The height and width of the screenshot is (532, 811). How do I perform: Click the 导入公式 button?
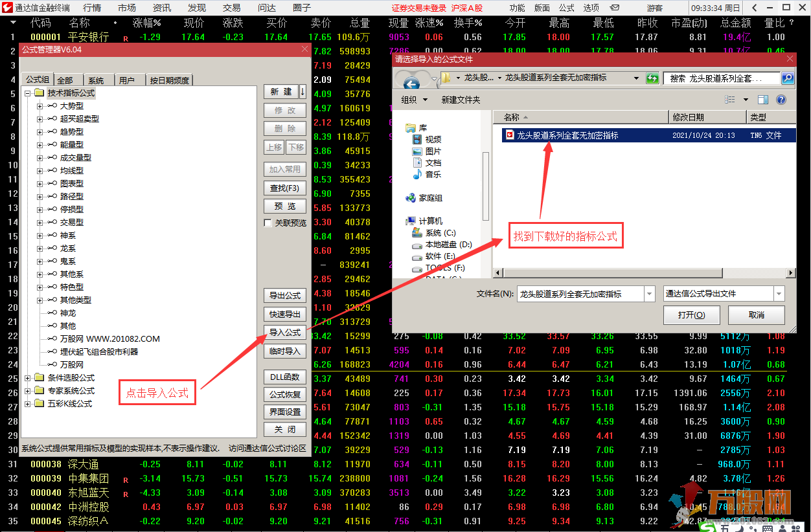285,333
